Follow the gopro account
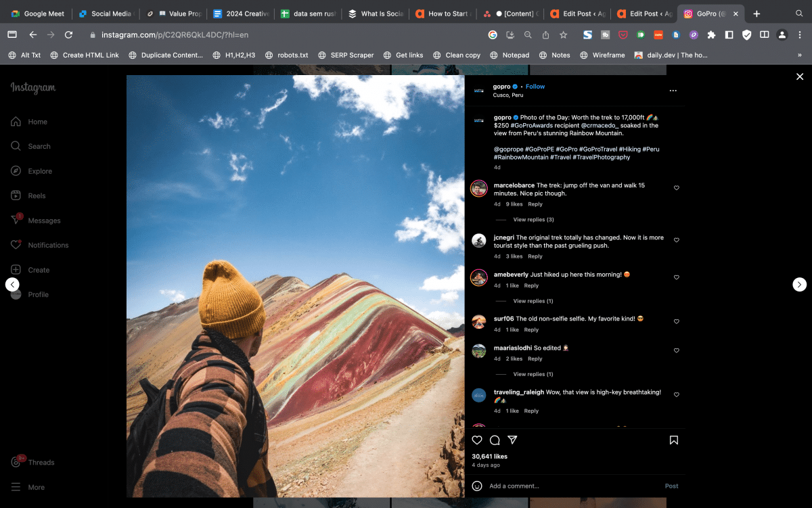Screen dimensions: 812x508 (535, 87)
